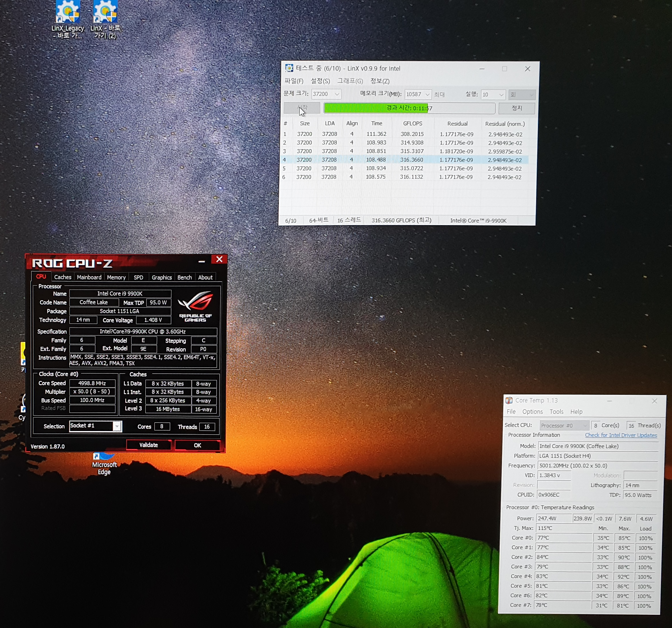Open the Help menu in Core Temp

point(576,412)
